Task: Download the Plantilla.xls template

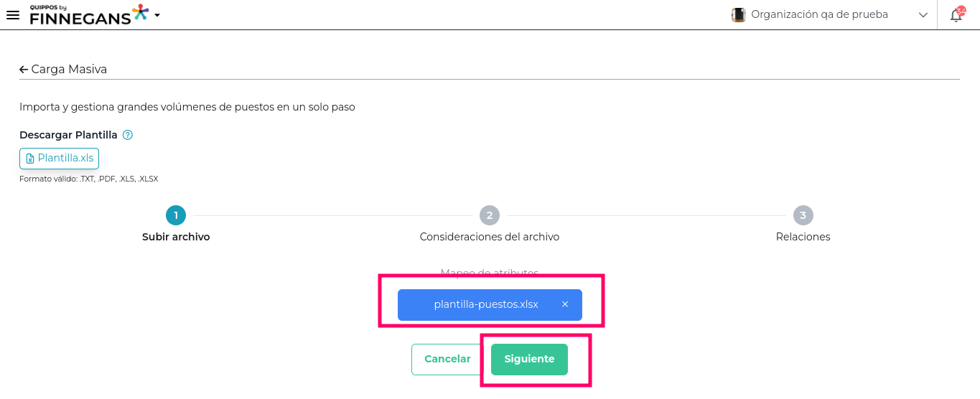Action: [59, 159]
